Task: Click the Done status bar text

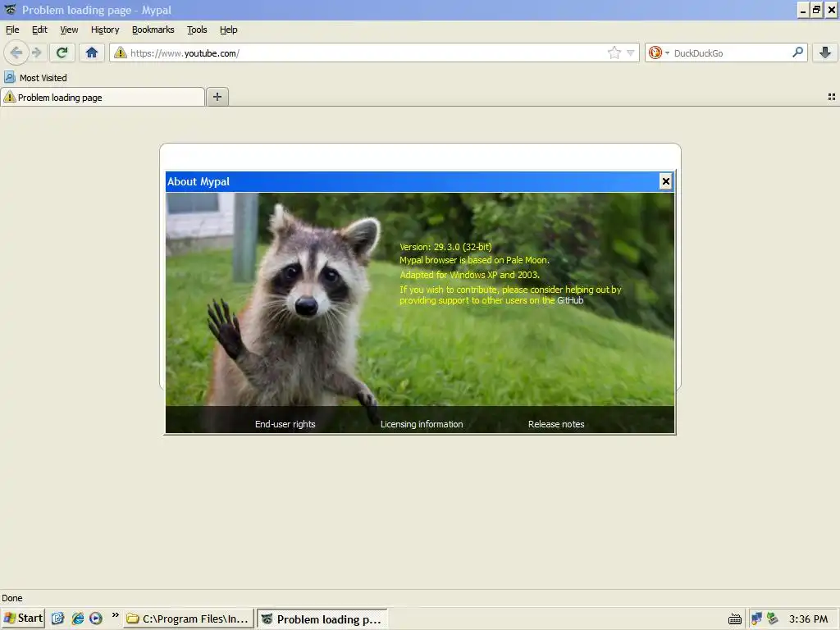Action: (12, 598)
